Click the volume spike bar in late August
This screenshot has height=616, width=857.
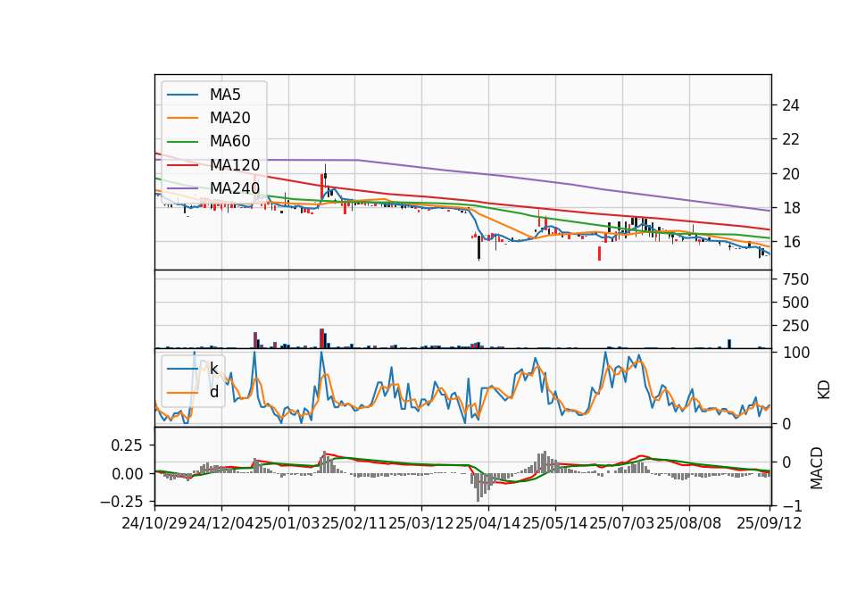coord(729,344)
